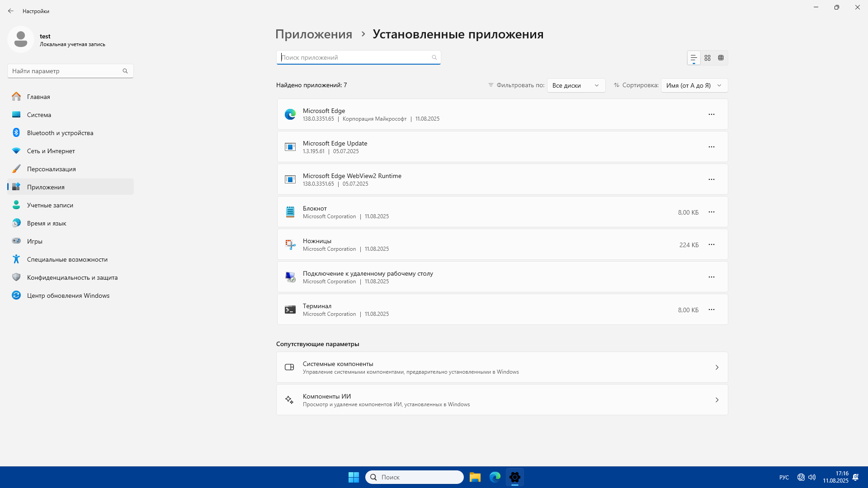
Task: Click the Блокнот size 8,00 КБ
Action: pyautogui.click(x=688, y=212)
